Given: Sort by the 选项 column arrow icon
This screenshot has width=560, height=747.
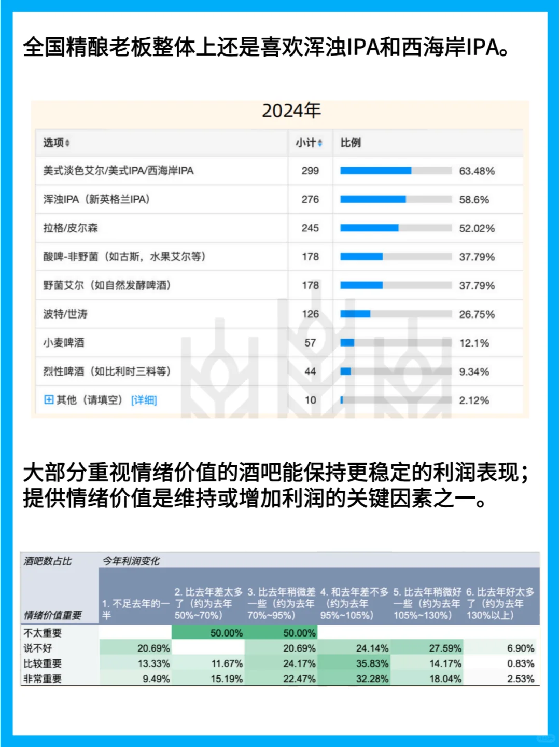Looking at the screenshot, I should (67, 143).
